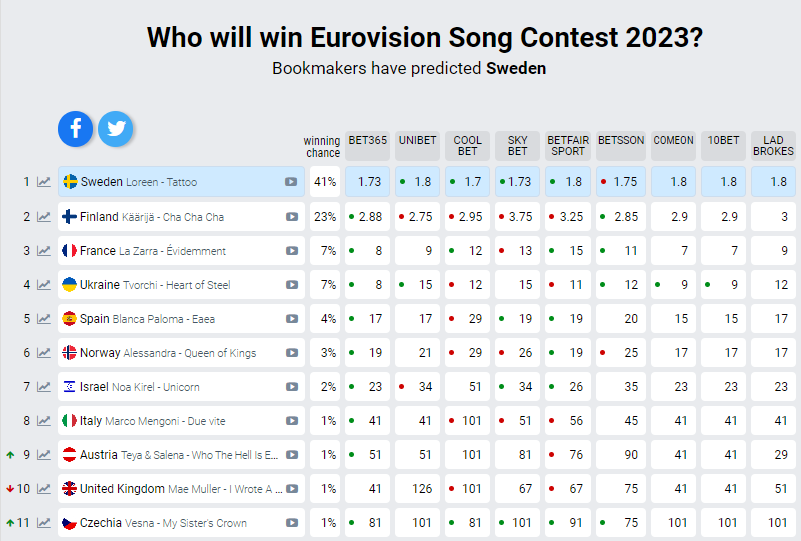Open the Sweden Loreen entry row
801x541 pixels.
[181, 181]
